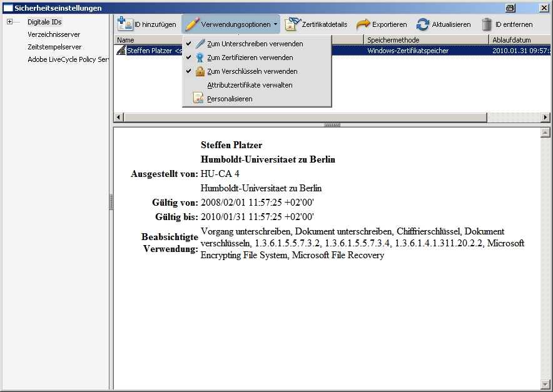Image resolution: width=553 pixels, height=392 pixels.
Task: Click the ID hinzufügen icon
Action: tap(125, 24)
